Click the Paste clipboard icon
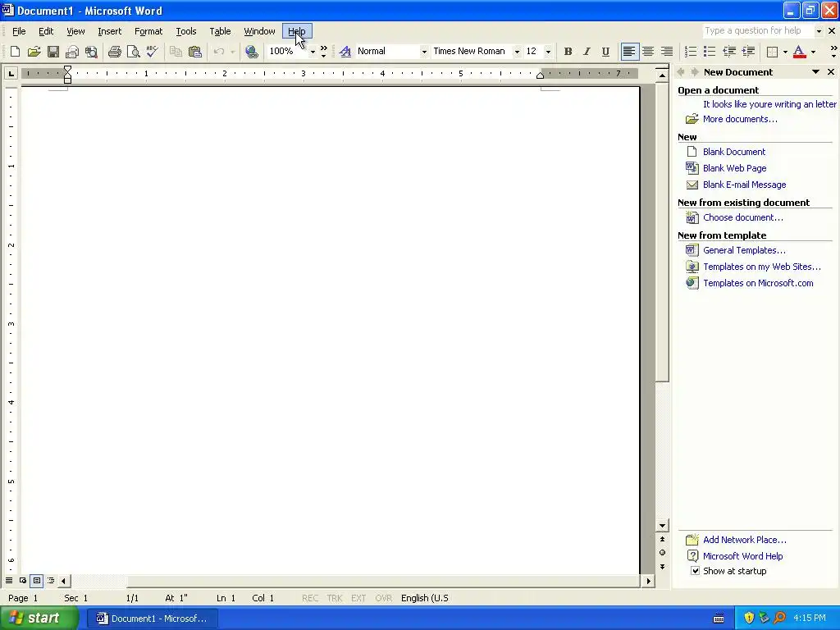Image resolution: width=840 pixels, height=630 pixels. pyautogui.click(x=195, y=52)
